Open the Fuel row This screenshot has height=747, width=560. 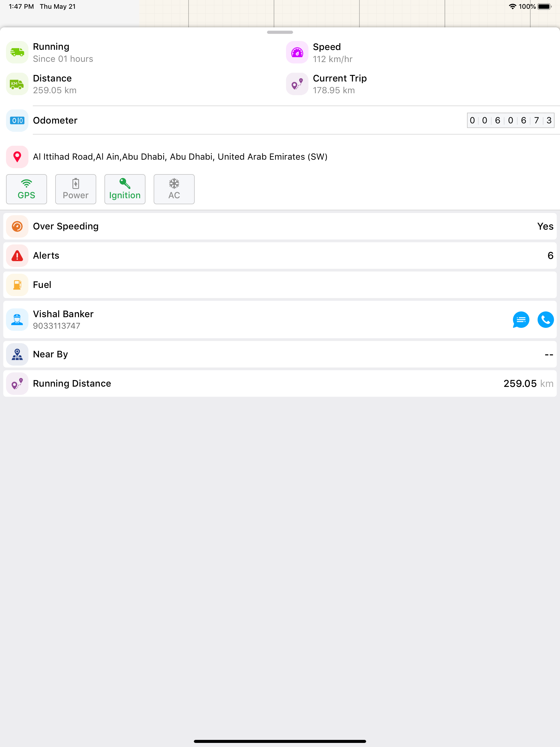280,285
